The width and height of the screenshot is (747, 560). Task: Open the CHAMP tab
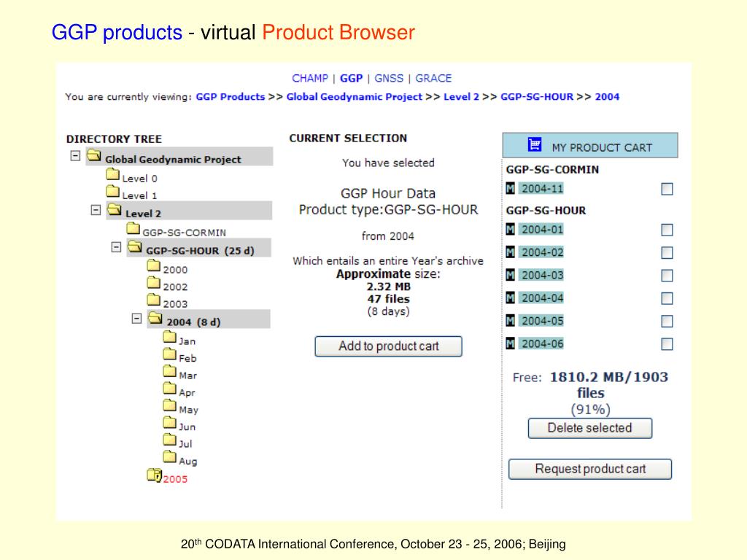coord(310,78)
